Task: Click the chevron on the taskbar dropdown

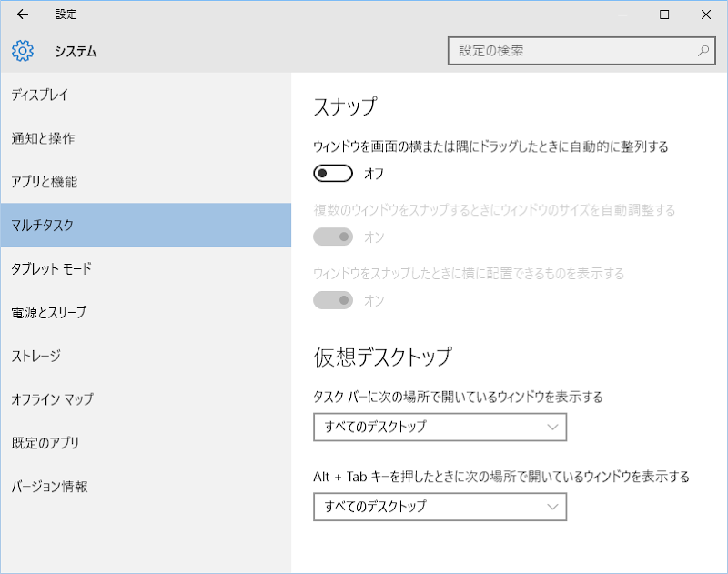Action: (553, 427)
